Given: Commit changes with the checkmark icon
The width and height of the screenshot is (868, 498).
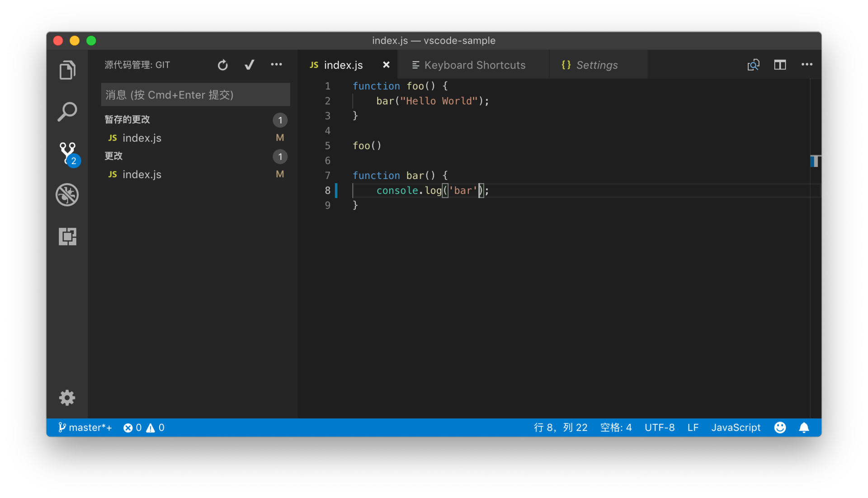Looking at the screenshot, I should coord(249,65).
